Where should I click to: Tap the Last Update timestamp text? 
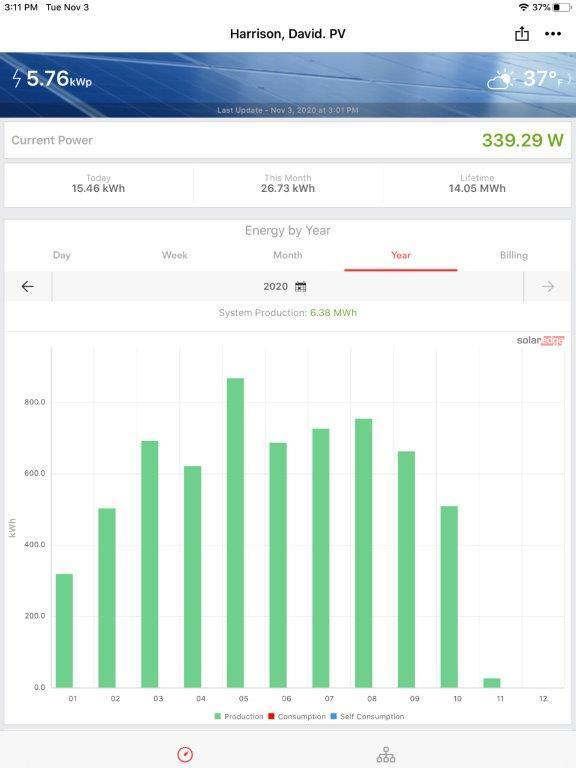point(288,110)
